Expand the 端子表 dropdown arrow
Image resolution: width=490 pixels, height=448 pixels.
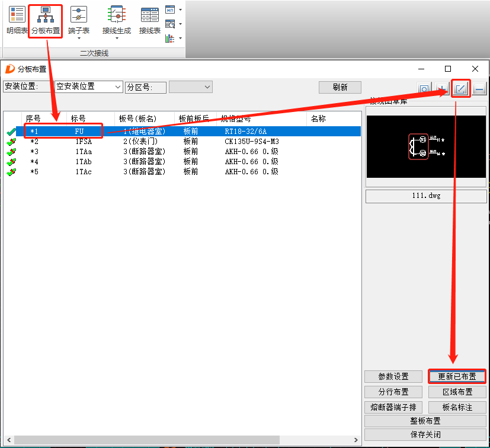pyautogui.click(x=79, y=38)
